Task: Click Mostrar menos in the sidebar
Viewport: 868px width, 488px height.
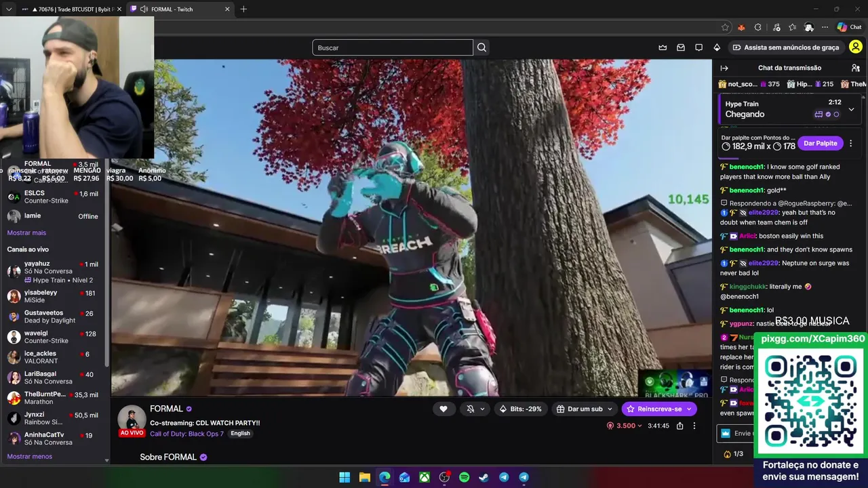Action: 29,457
